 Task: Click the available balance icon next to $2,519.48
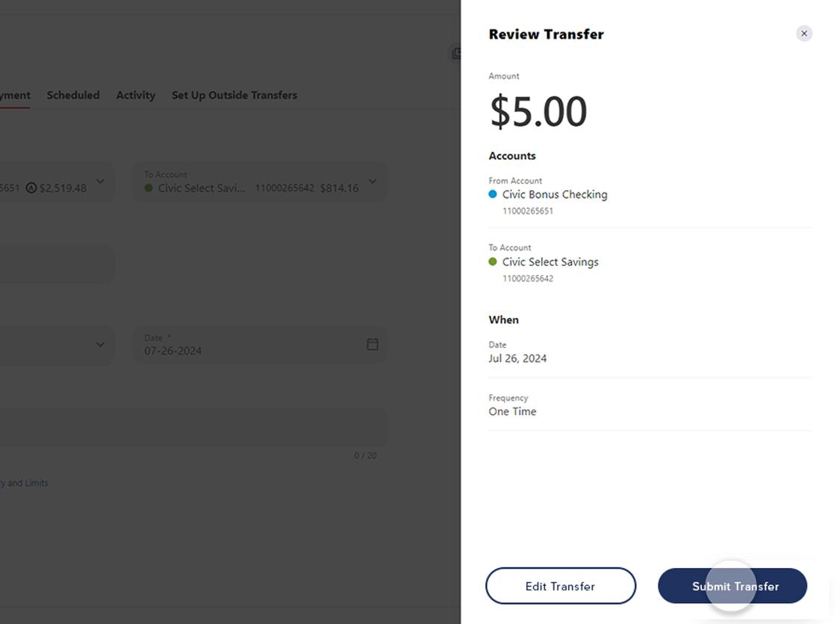tap(31, 188)
